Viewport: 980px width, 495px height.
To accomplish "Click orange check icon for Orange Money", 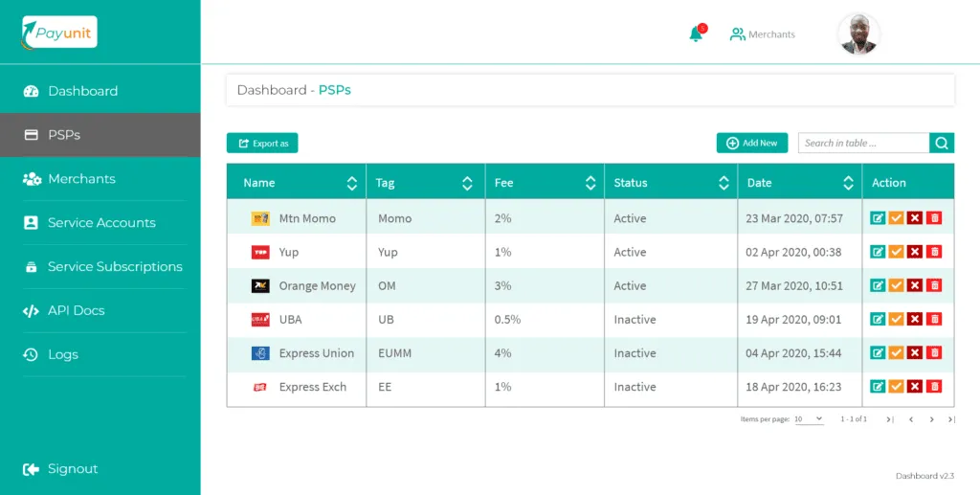I will (x=896, y=285).
